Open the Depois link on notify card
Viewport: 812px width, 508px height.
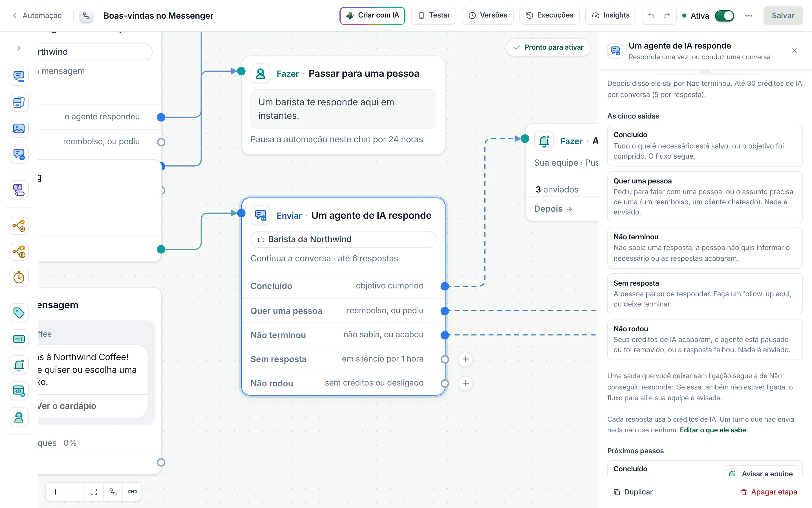[x=553, y=209]
